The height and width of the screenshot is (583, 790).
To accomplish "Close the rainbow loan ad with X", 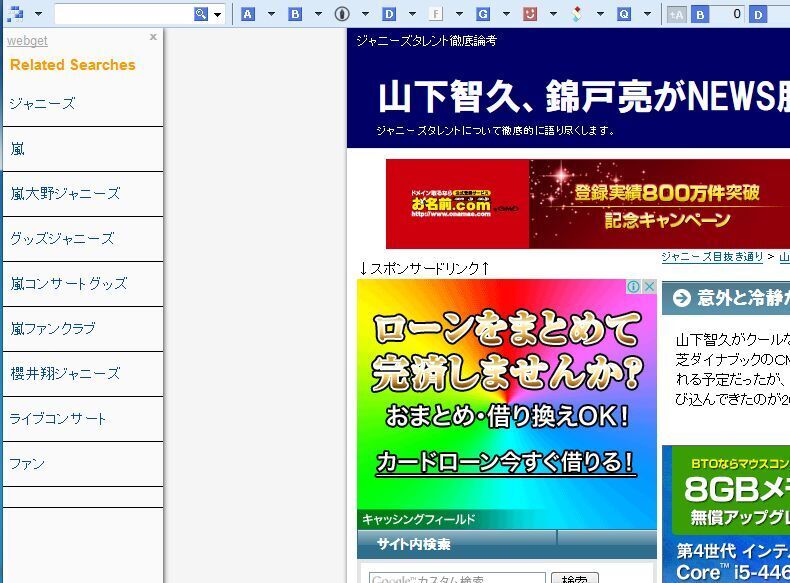I will pos(649,286).
